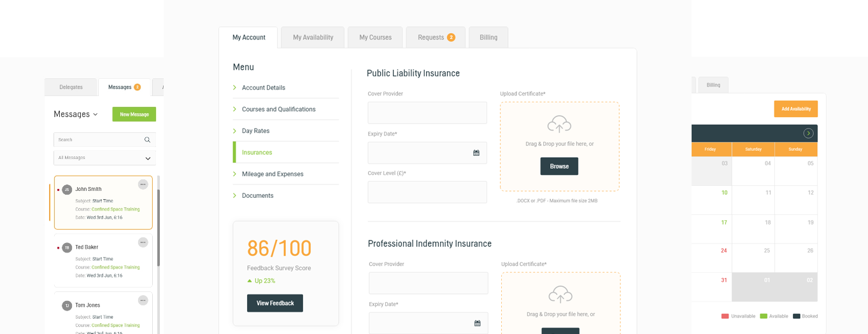The width and height of the screenshot is (868, 334).
Task: Click the Requests notification badge
Action: (451, 38)
